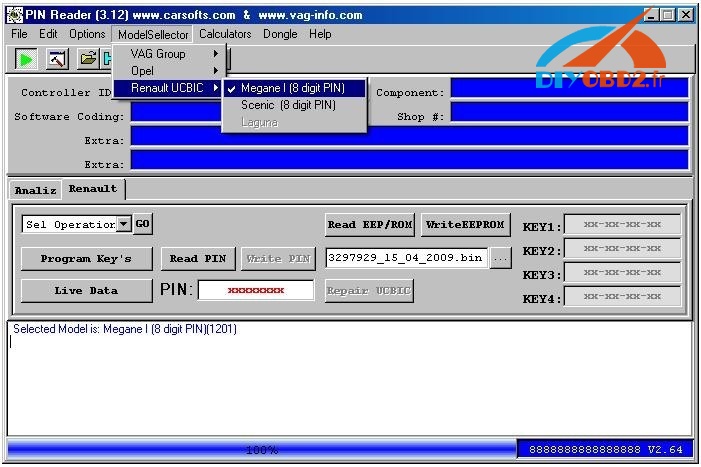Click the 'Controller ID' label
This screenshot has height=467, width=701.
[x=66, y=93]
